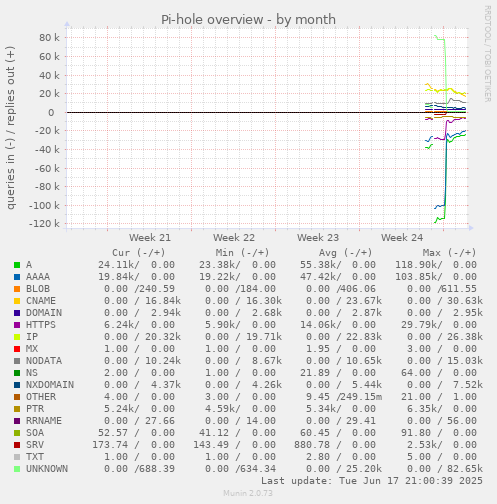497x504 pixels.
Task: Click the SRV average value 880.78
Action: point(312,445)
